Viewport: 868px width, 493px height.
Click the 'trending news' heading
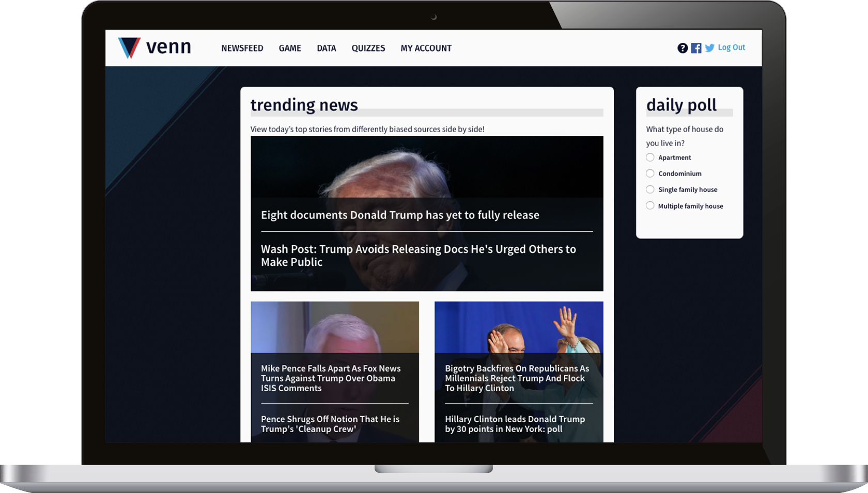click(x=304, y=105)
